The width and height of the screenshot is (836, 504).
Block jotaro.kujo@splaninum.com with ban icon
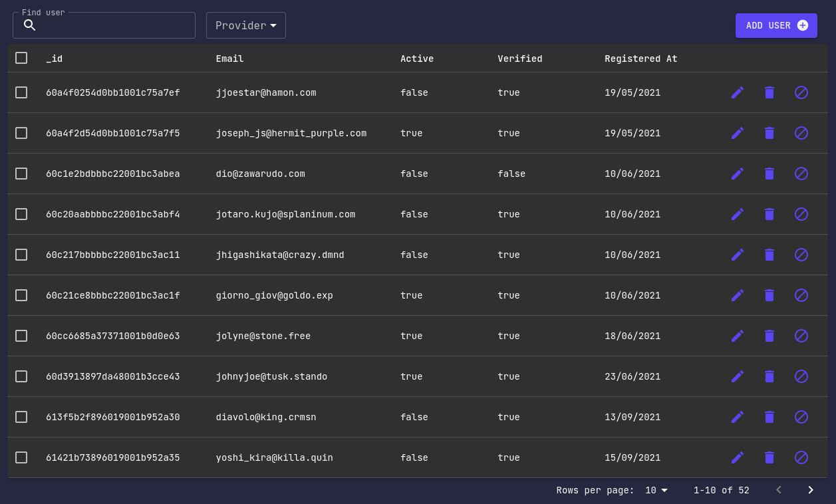tap(801, 214)
